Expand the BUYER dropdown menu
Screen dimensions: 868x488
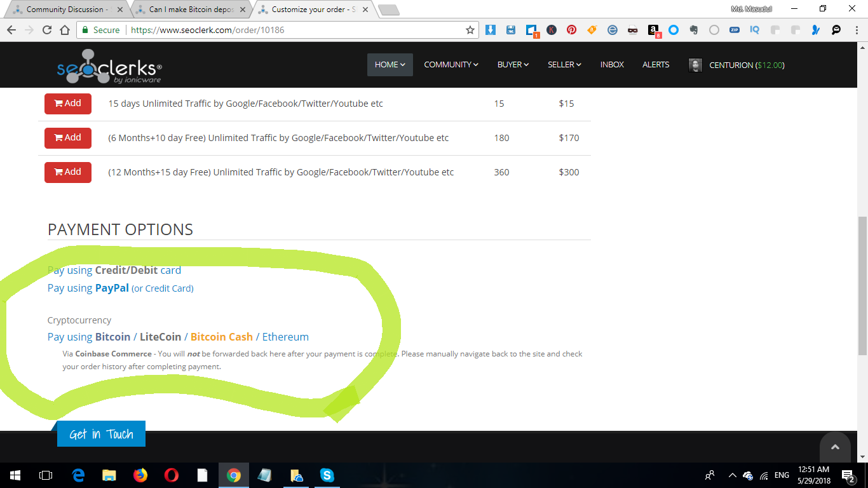(x=513, y=65)
